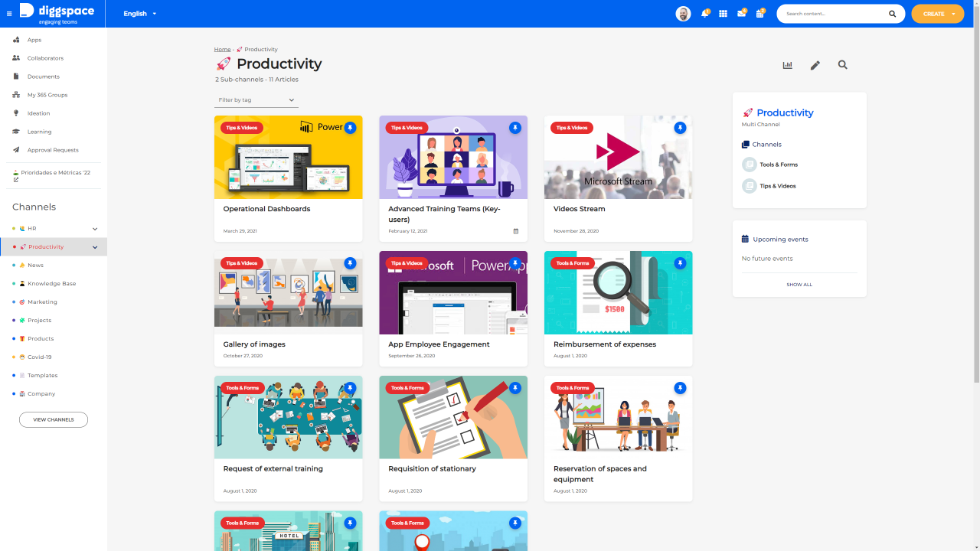The image size is (980, 551).
Task: Expand the Productivity channel chevron
Action: pos(95,247)
